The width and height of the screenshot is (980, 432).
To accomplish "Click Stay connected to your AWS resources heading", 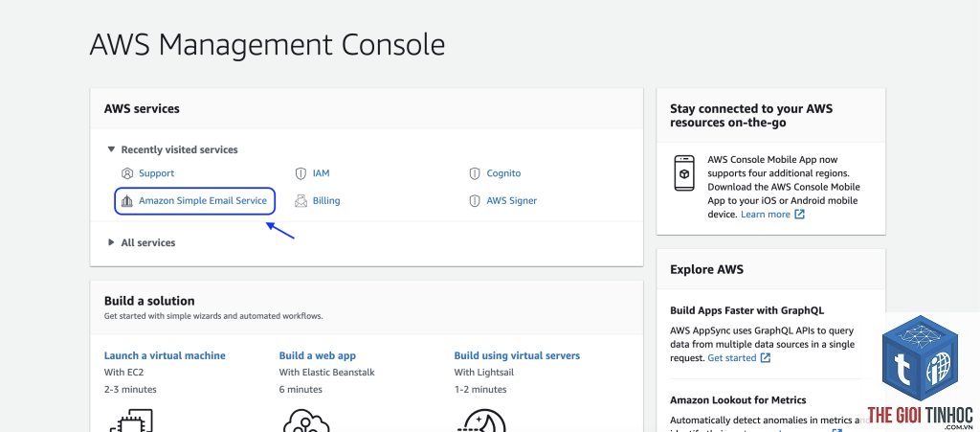I will 751,116.
